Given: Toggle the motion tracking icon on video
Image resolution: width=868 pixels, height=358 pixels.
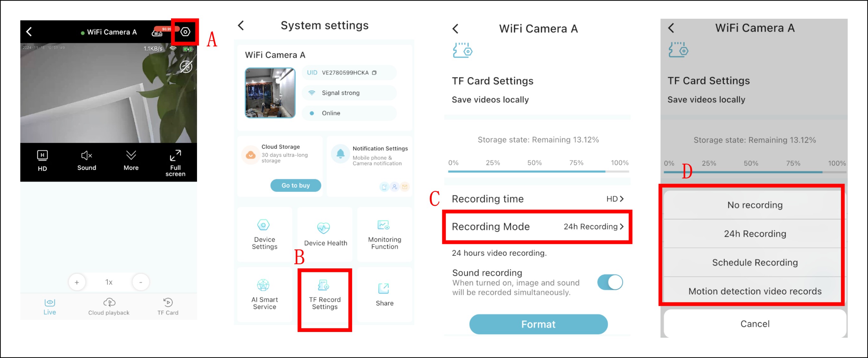Looking at the screenshot, I should pos(186,66).
